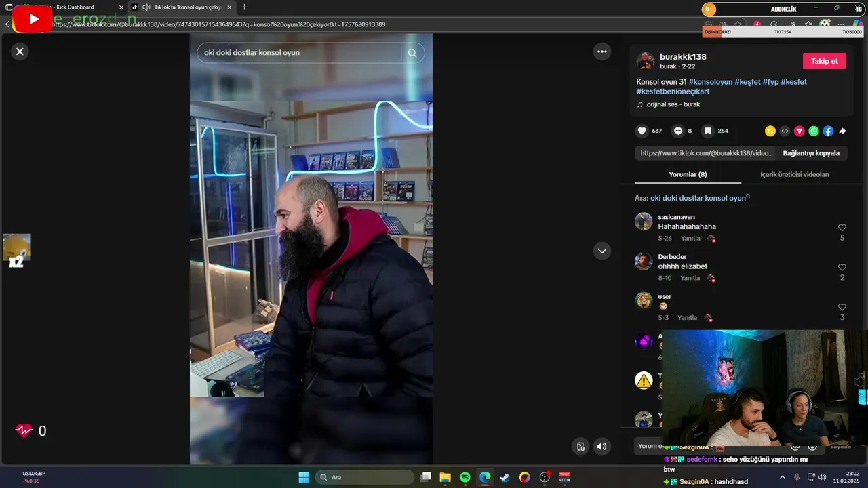The image size is (868, 488).
Task: Click 'Ara: oki doki dostlar konsol oyun' search suggestion
Action: pos(692,198)
